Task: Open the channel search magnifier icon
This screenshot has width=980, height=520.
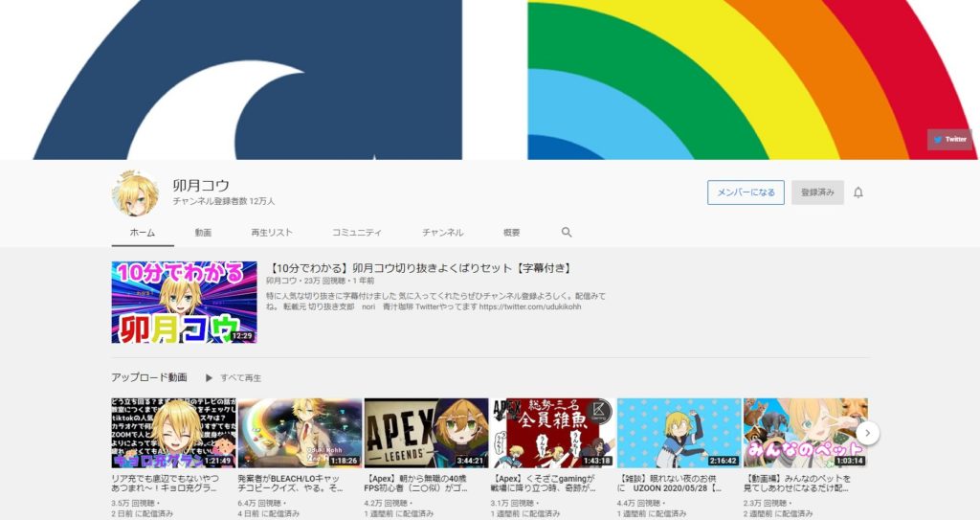Action: [567, 232]
